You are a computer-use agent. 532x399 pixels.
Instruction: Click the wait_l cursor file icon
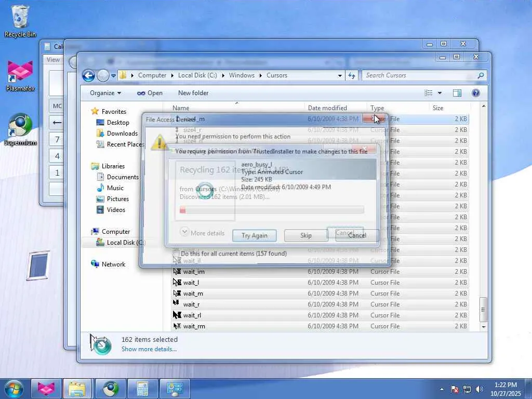pos(177,282)
